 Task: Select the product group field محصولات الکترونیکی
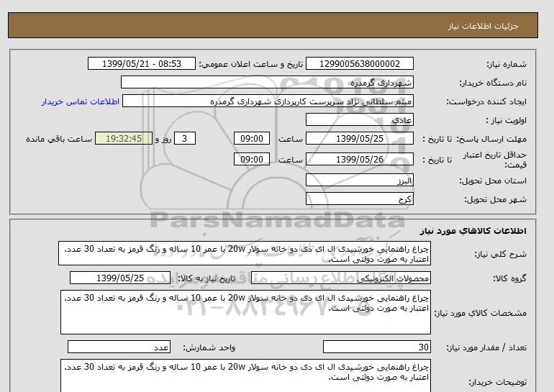[340, 278]
